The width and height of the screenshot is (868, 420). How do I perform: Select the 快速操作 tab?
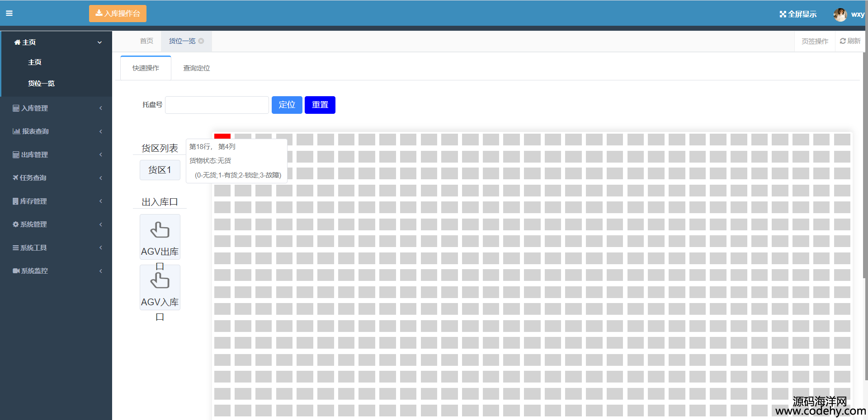146,68
